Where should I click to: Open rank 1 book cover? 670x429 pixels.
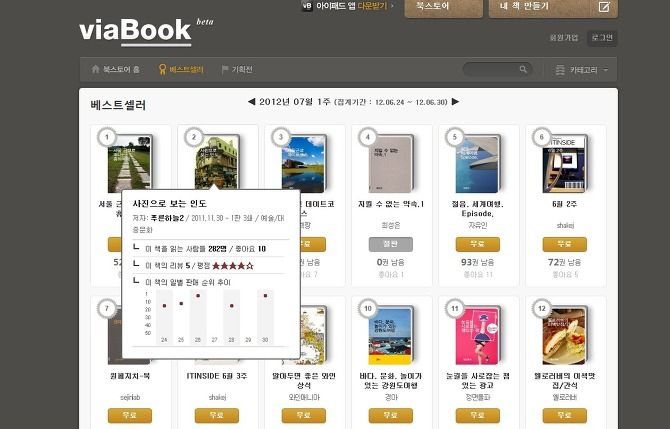[x=129, y=164]
